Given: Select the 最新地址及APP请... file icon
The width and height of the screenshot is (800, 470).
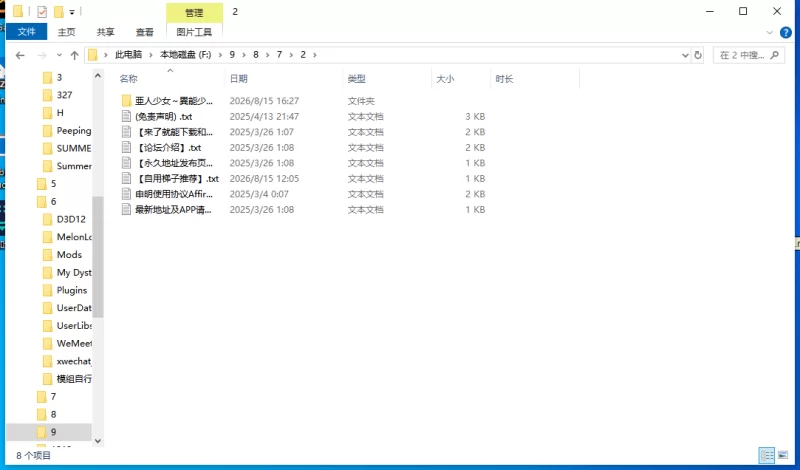Looking at the screenshot, I should 127,209.
